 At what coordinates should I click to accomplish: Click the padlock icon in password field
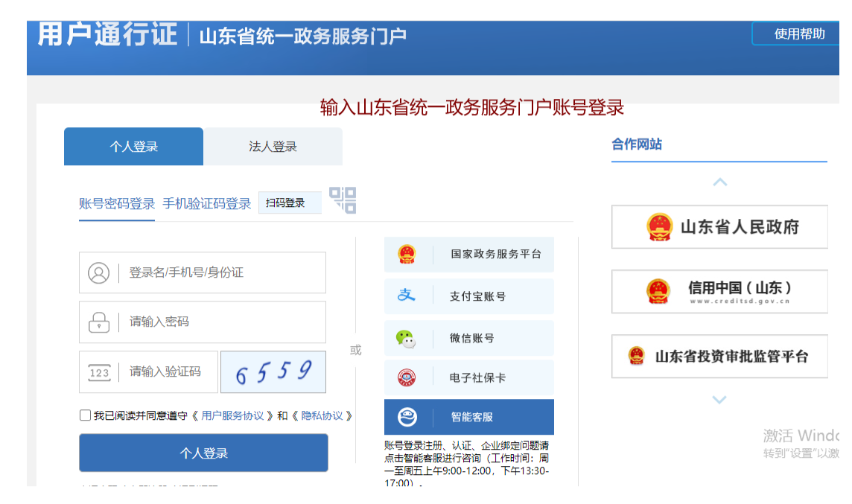coord(99,322)
